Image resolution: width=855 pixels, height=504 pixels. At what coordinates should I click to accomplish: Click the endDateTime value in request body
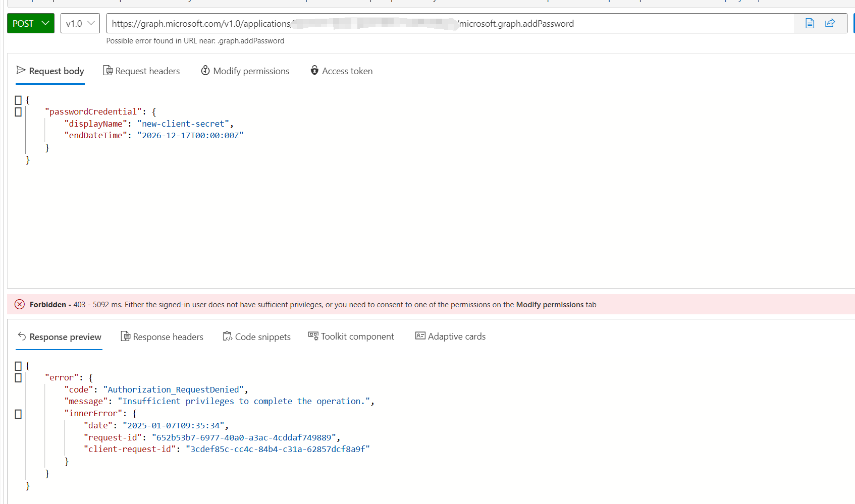[190, 135]
